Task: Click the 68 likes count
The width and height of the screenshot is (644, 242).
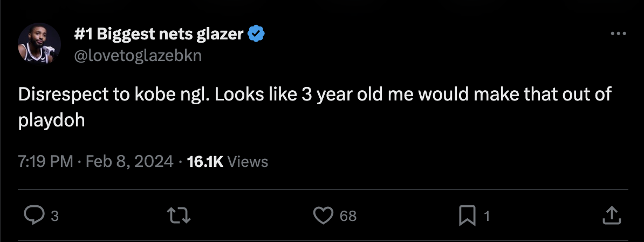Action: (348, 217)
